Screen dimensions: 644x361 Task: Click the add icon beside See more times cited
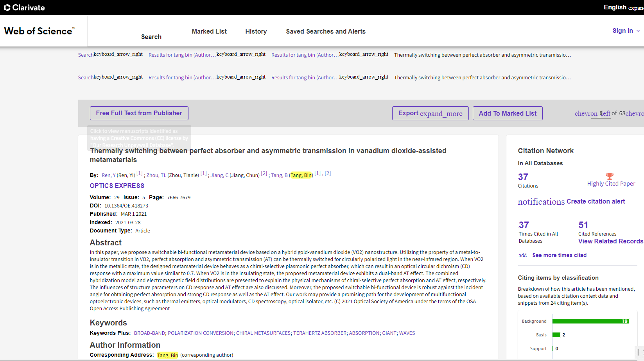click(x=523, y=255)
